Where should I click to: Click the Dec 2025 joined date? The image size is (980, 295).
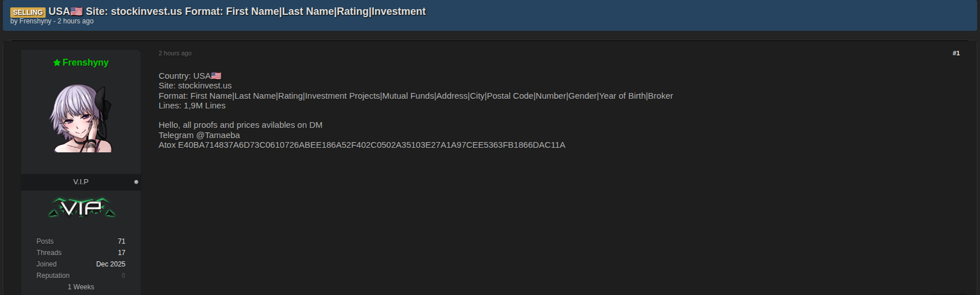pos(111,264)
